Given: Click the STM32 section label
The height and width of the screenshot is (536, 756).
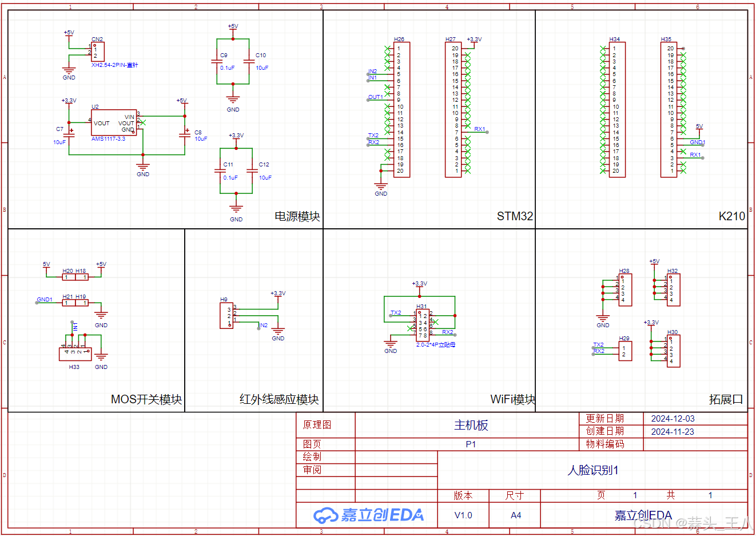Looking at the screenshot, I should point(515,216).
